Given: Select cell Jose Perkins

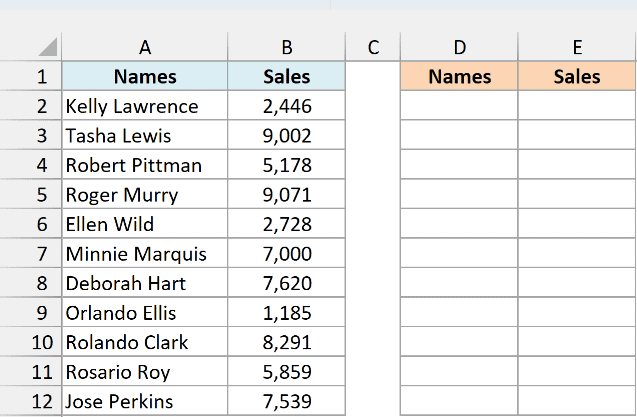Looking at the screenshot, I should click(x=145, y=401).
